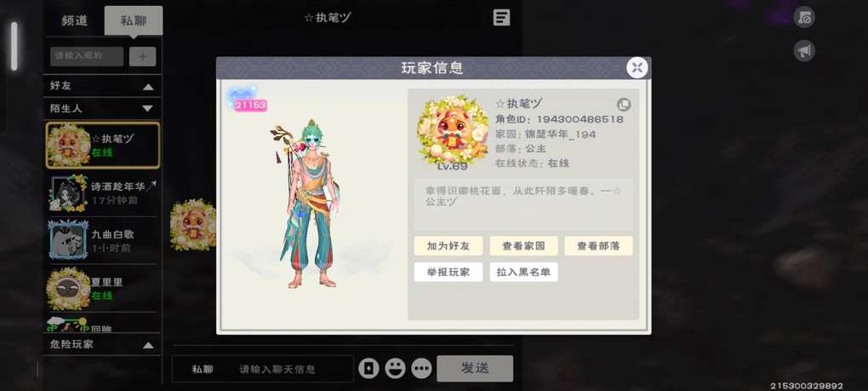Click the vertical slider handle at left edge
Viewport: 868px width, 391px height.
pyautogui.click(x=14, y=46)
